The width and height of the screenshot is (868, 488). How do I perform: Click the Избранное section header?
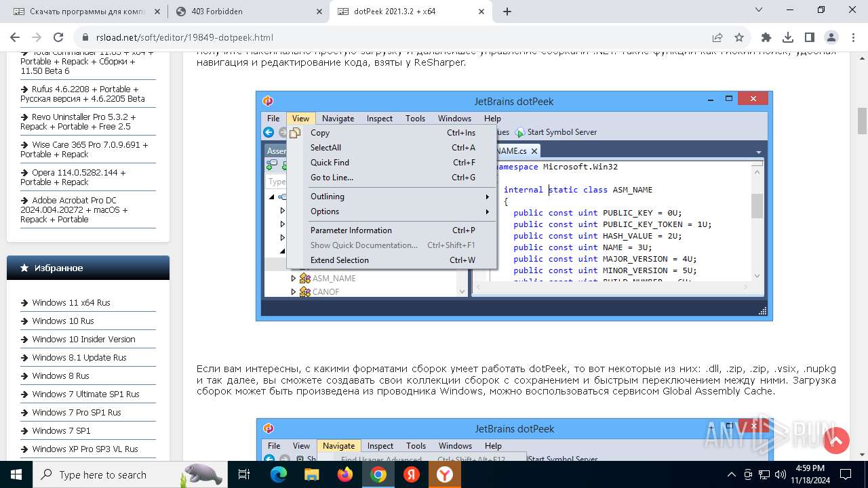[x=88, y=268]
